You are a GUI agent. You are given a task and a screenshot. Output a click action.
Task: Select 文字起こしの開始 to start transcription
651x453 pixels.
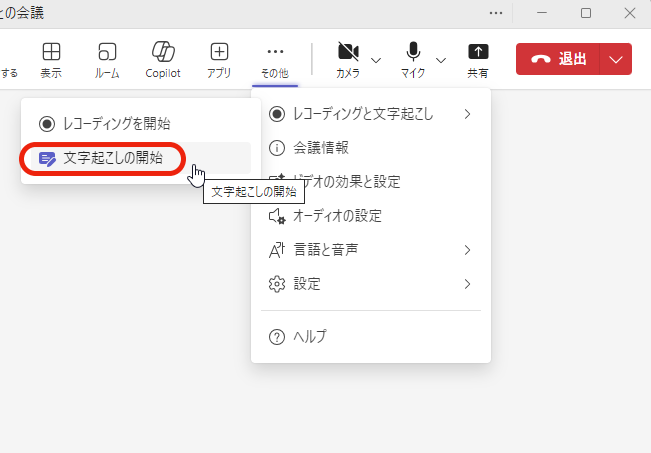tap(141, 158)
